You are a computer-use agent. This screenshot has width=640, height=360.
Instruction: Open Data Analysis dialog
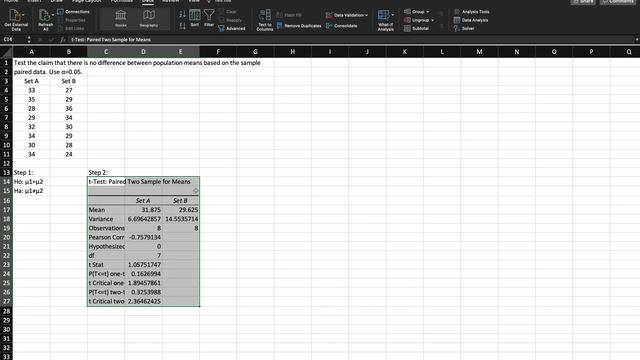pyautogui.click(x=471, y=20)
